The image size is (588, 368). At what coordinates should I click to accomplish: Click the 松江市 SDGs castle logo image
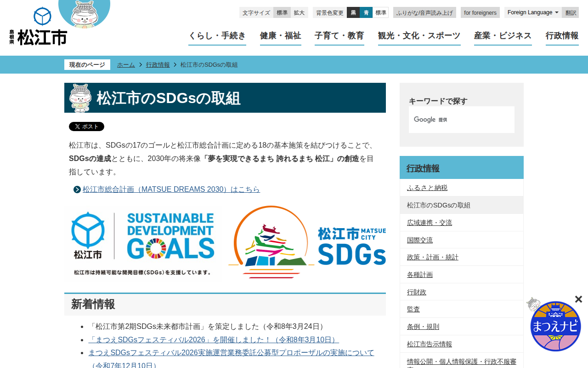pos(307,242)
